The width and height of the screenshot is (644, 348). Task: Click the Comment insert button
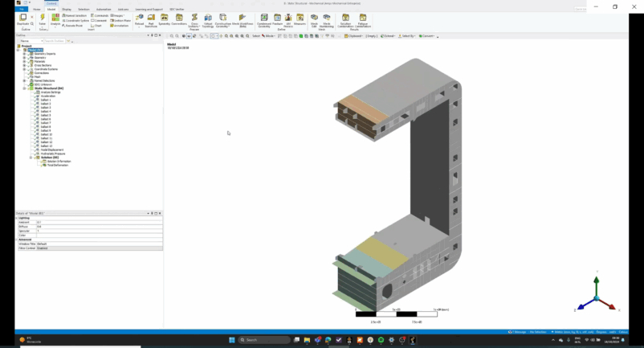click(x=99, y=21)
